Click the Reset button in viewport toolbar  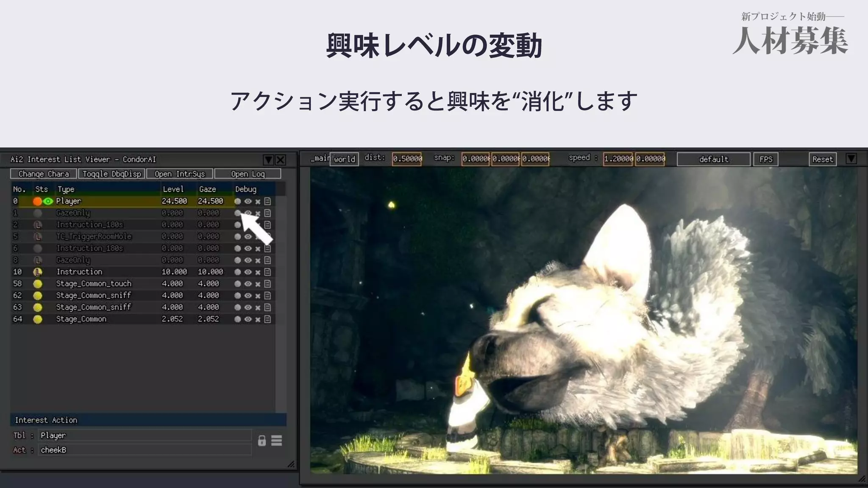point(822,159)
